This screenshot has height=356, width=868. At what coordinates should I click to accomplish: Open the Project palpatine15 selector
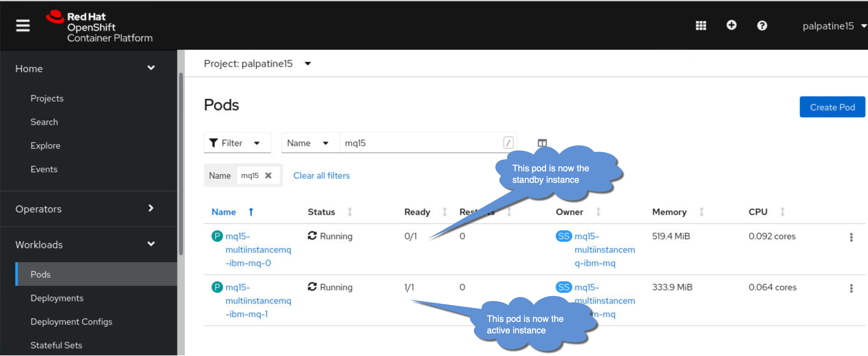click(257, 64)
